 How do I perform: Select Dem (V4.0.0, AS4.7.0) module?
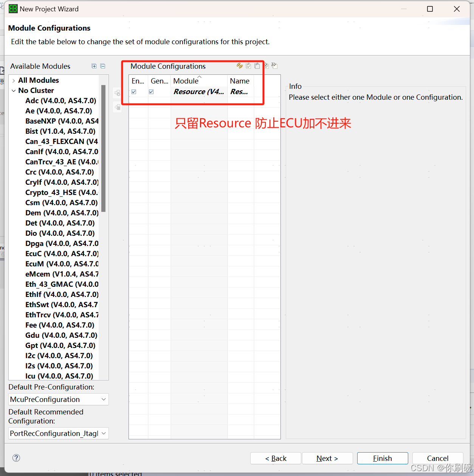tap(62, 213)
